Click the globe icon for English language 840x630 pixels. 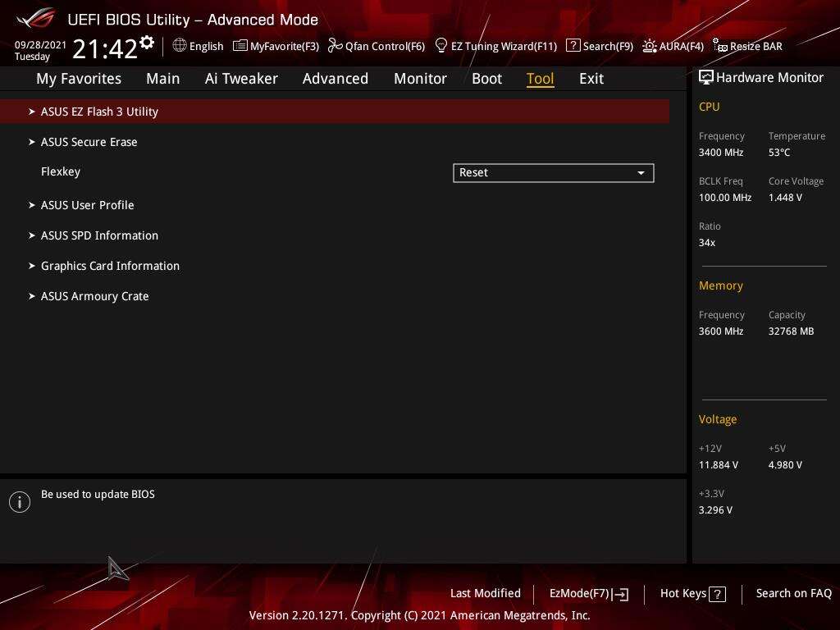180,46
